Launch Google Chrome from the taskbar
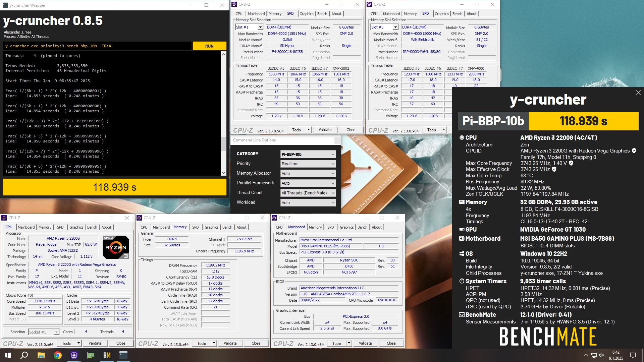The height and width of the screenshot is (362, 644). coord(58,355)
